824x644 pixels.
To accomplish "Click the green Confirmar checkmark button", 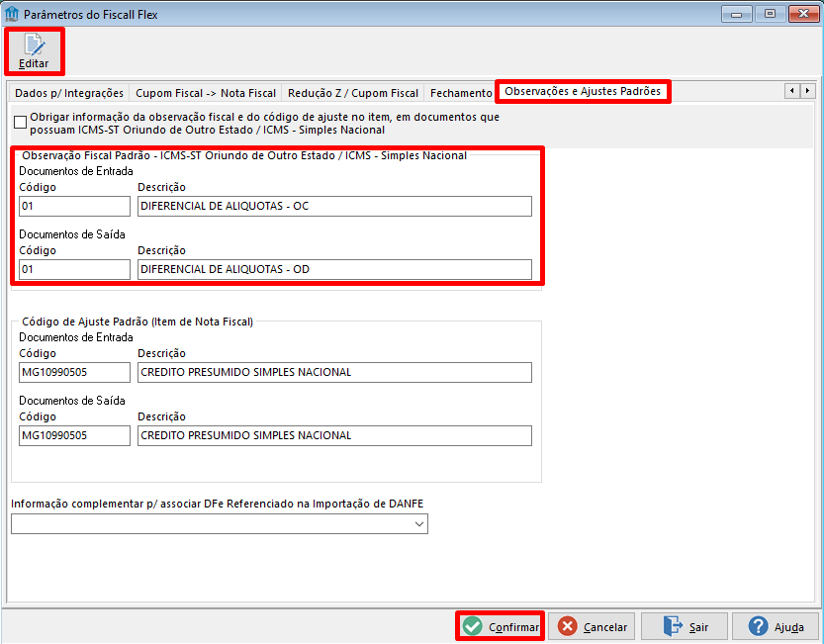I will [500, 626].
